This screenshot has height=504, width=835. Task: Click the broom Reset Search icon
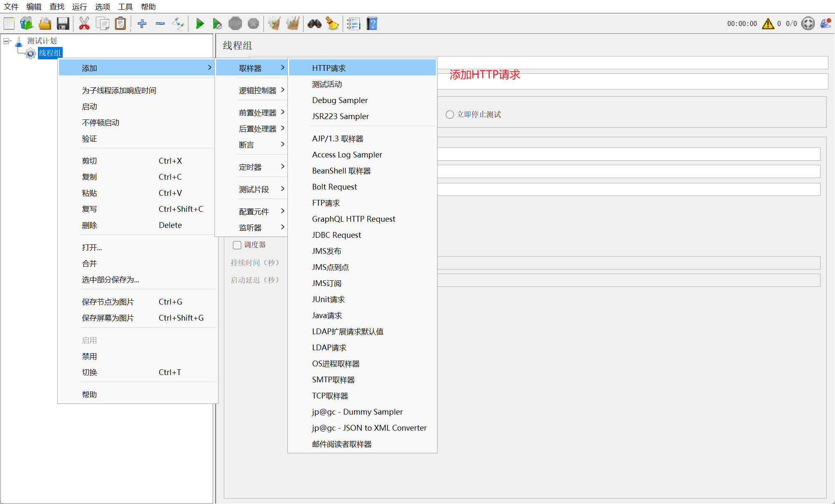332,23
